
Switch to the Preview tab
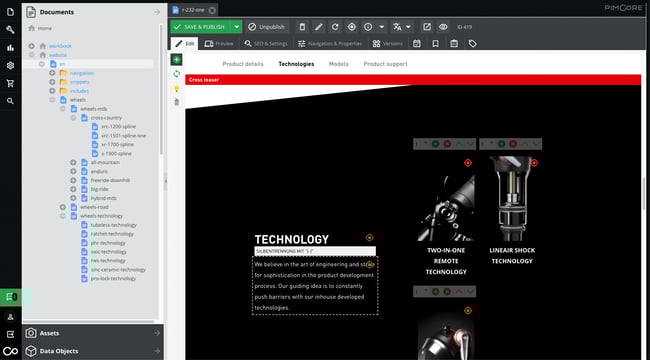[x=219, y=44]
